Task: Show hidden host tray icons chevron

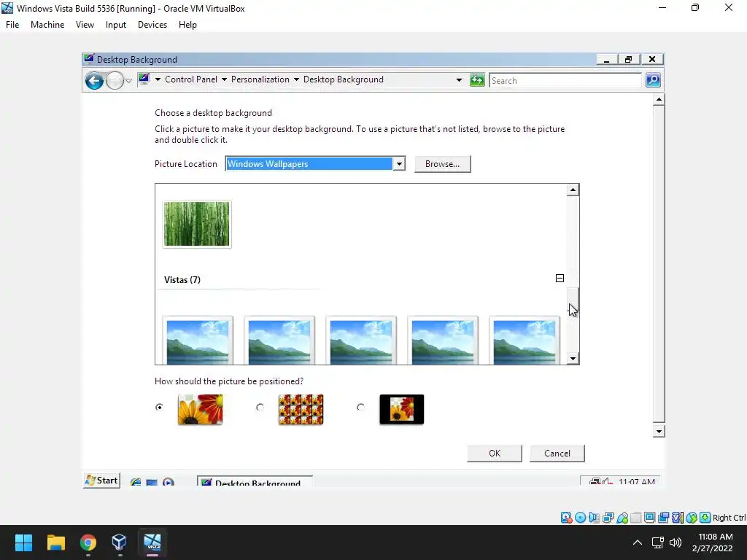Action: point(637,542)
